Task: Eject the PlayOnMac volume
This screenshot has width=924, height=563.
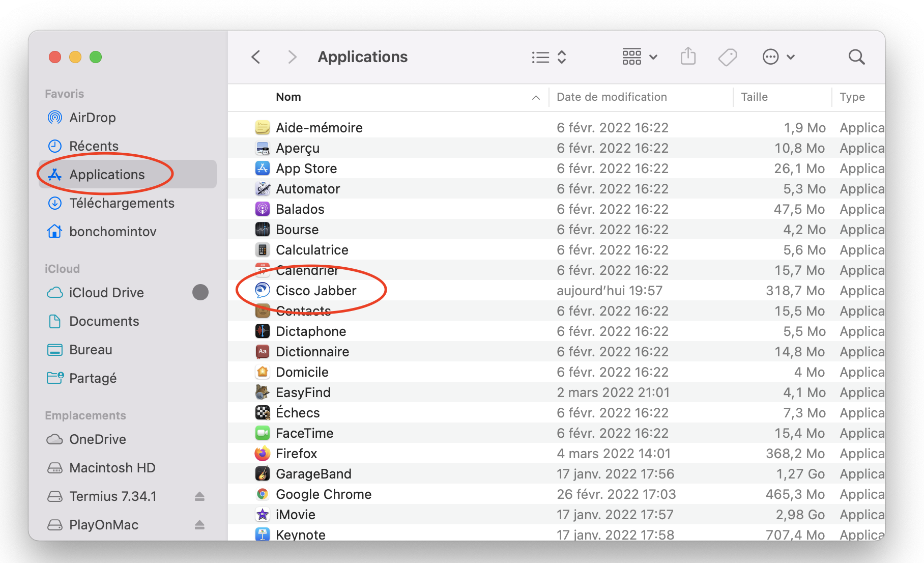Action: tap(199, 525)
